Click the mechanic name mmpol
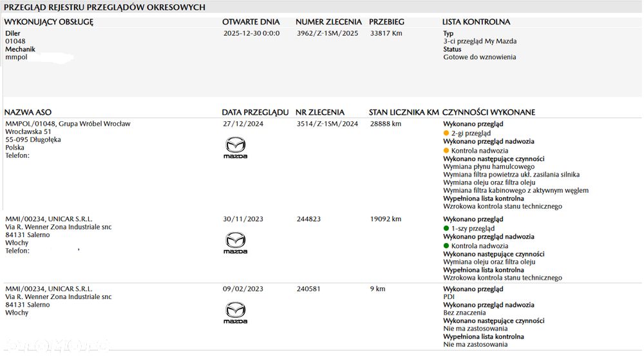 pyautogui.click(x=16, y=57)
